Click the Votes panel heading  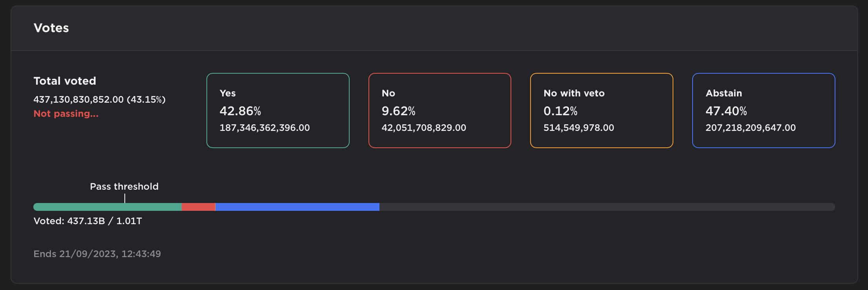(x=51, y=28)
